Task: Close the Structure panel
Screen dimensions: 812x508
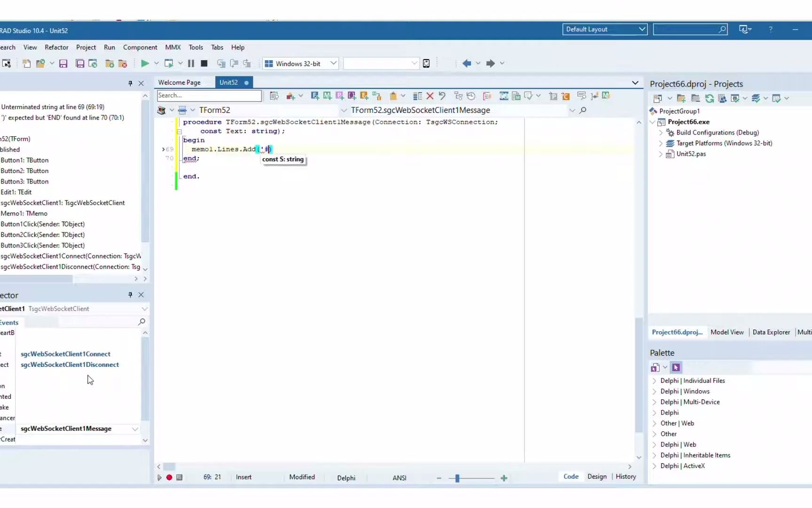Action: 141,83
